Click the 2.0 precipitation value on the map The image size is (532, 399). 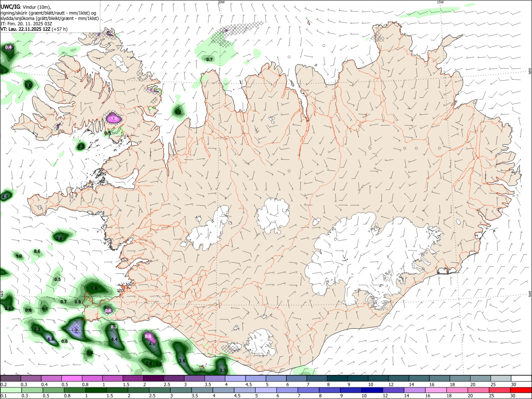pyautogui.click(x=149, y=363)
